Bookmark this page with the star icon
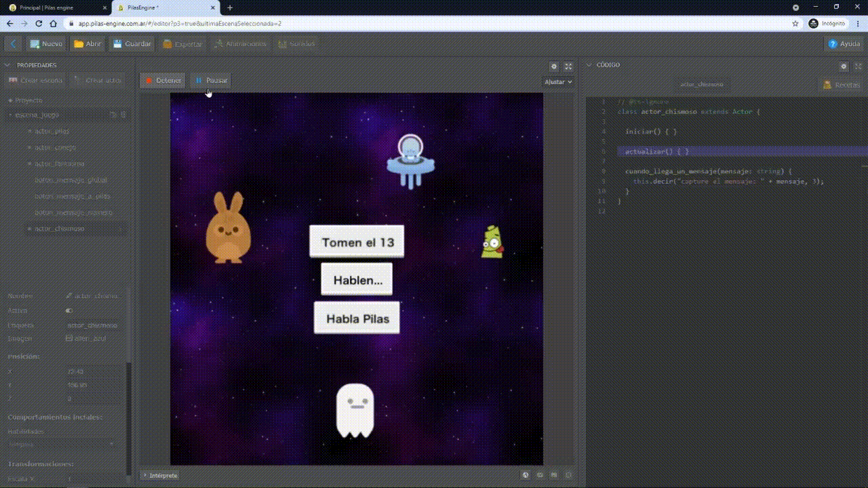 click(x=795, y=23)
